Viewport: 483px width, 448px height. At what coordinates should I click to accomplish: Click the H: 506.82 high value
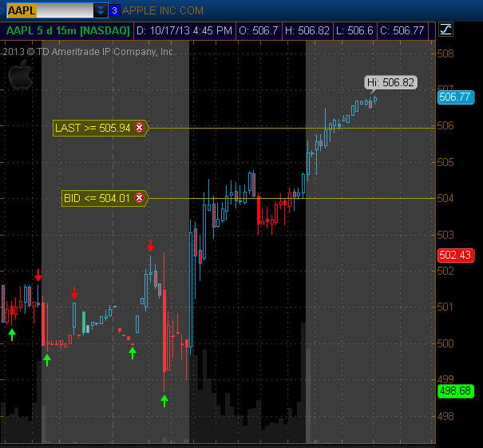307,31
